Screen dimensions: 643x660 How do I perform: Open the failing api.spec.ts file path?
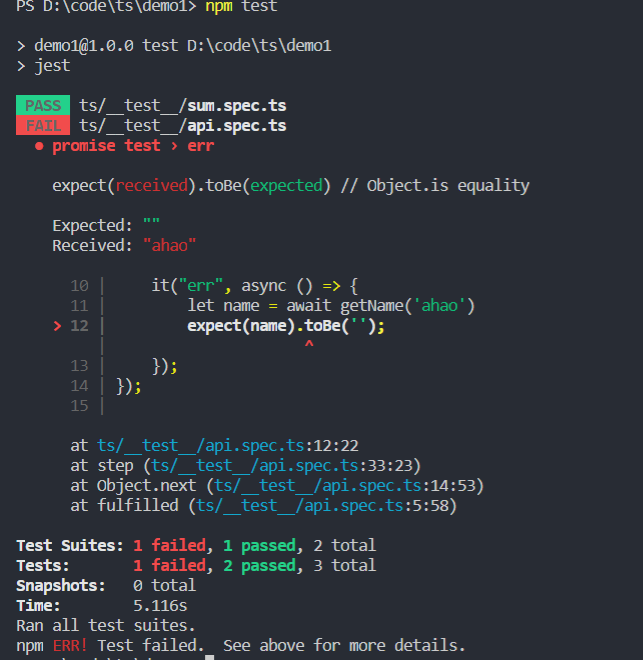point(183,125)
